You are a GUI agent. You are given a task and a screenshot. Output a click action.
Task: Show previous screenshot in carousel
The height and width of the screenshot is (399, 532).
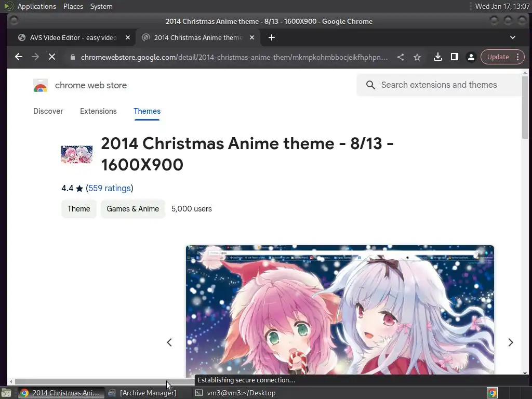pyautogui.click(x=169, y=342)
